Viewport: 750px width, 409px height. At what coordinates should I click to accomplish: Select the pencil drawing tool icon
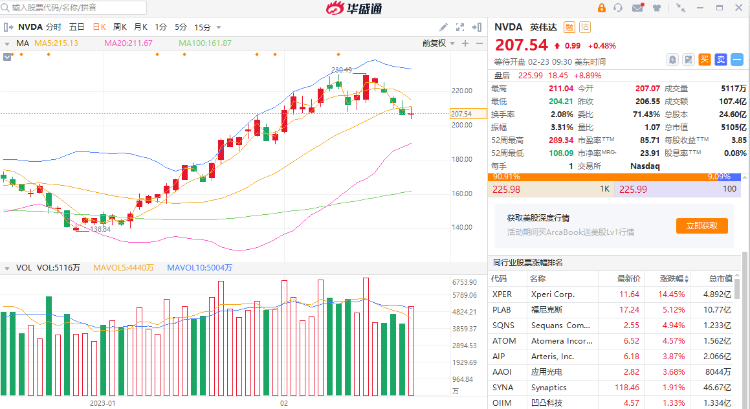[444, 27]
